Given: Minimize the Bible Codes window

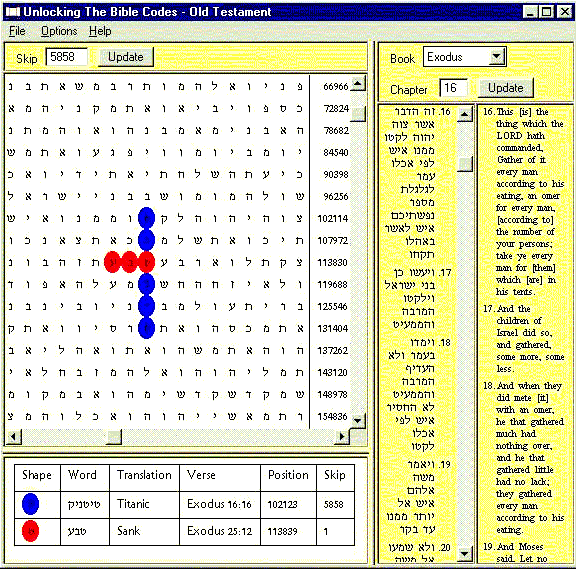Looking at the screenshot, I should point(530,12).
